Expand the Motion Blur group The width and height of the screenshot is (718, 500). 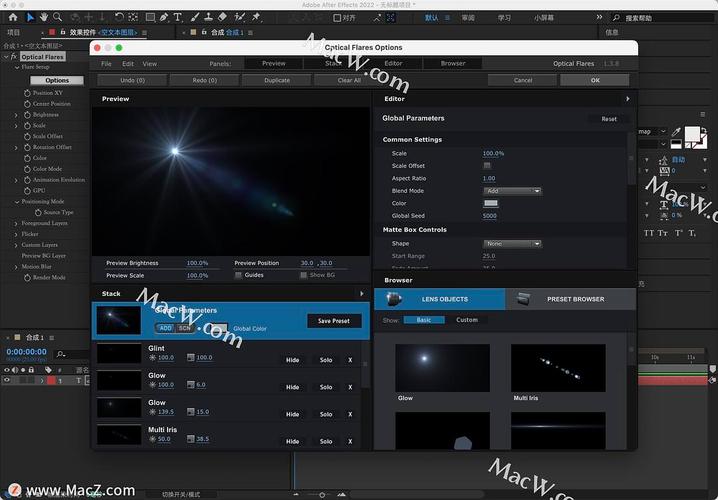pos(16,267)
